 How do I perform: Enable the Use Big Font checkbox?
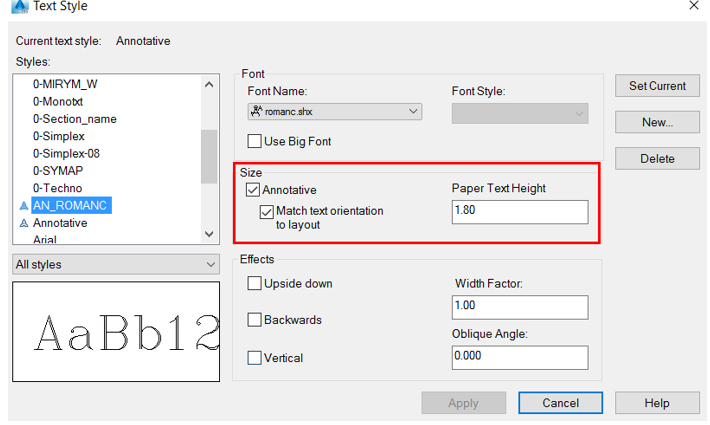[x=255, y=142]
